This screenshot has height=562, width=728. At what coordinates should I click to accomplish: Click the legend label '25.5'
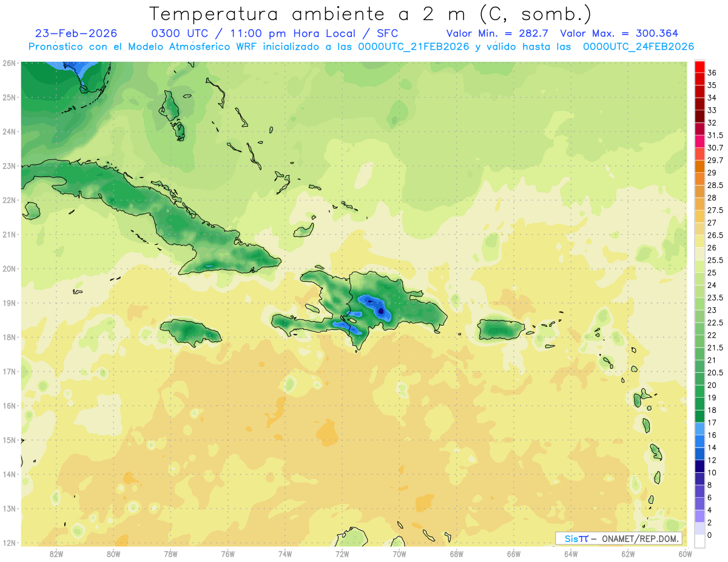click(x=715, y=260)
